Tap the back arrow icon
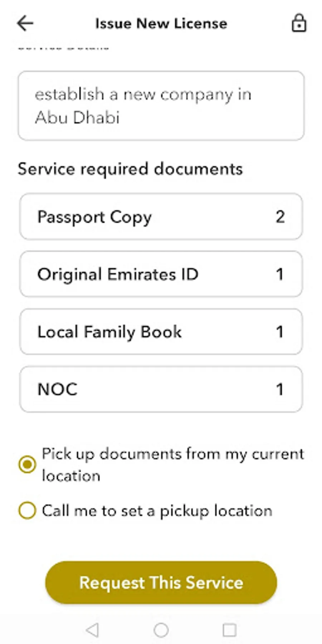322x644 pixels. coord(25,24)
